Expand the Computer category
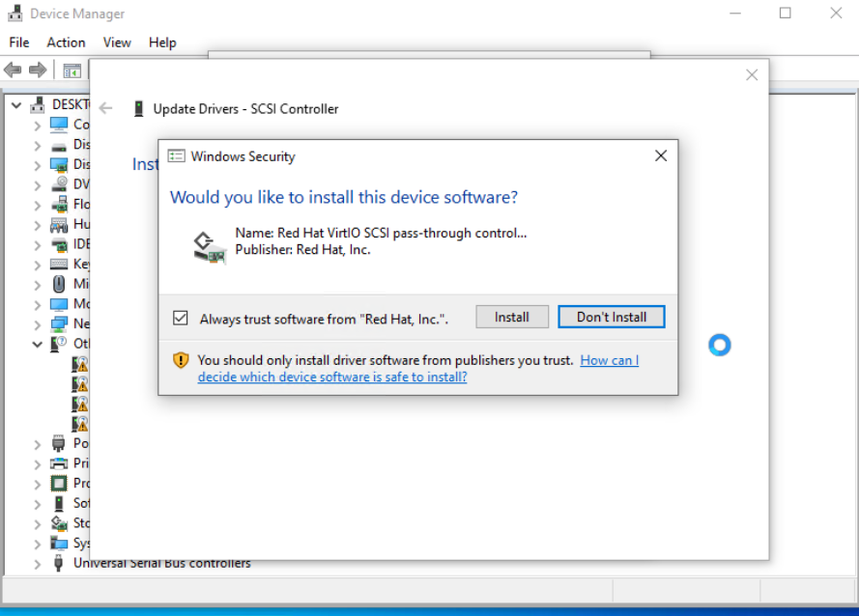 click(x=38, y=126)
